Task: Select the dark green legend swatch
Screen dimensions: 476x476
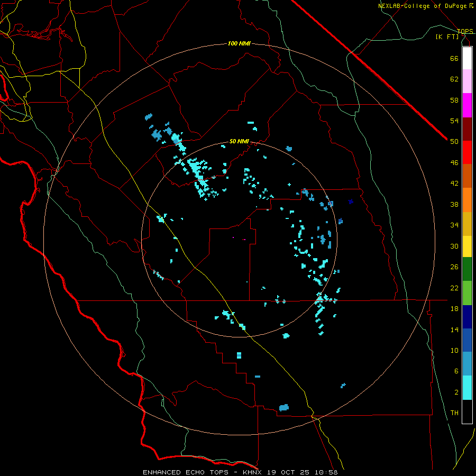Action: point(467,269)
